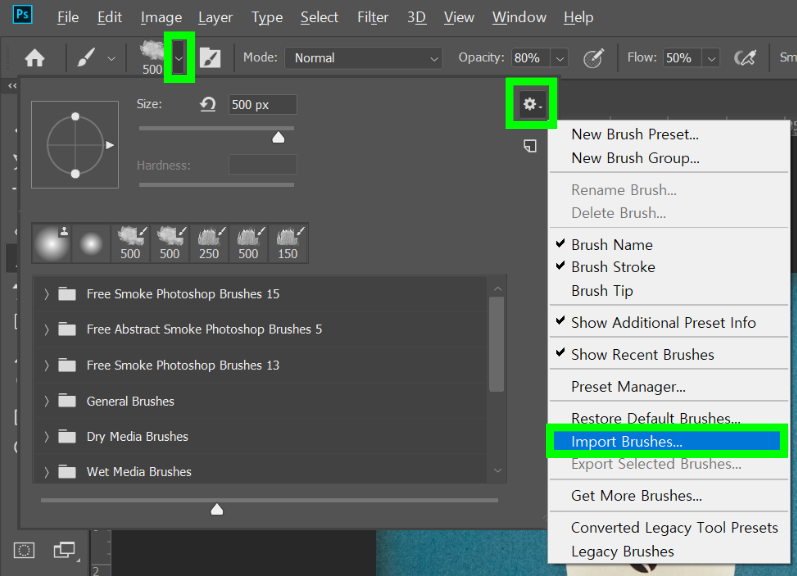Open Preset Manager... from menu

pyautogui.click(x=628, y=387)
